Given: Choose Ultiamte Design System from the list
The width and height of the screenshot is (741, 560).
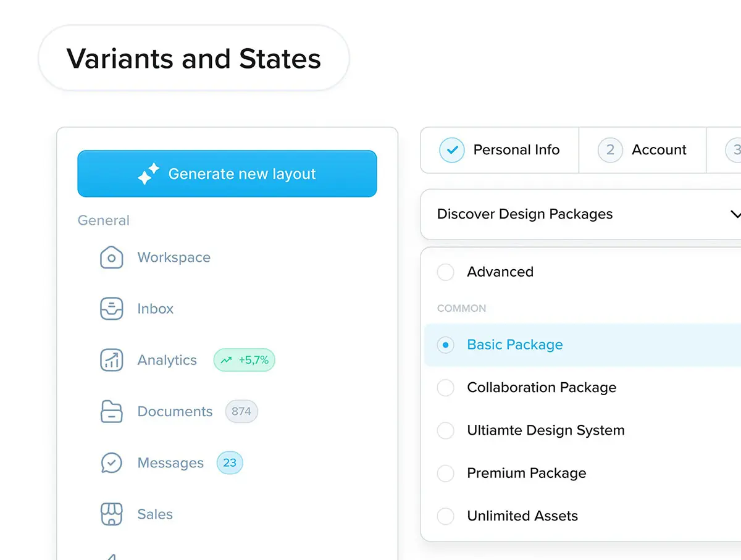Looking at the screenshot, I should click(545, 430).
